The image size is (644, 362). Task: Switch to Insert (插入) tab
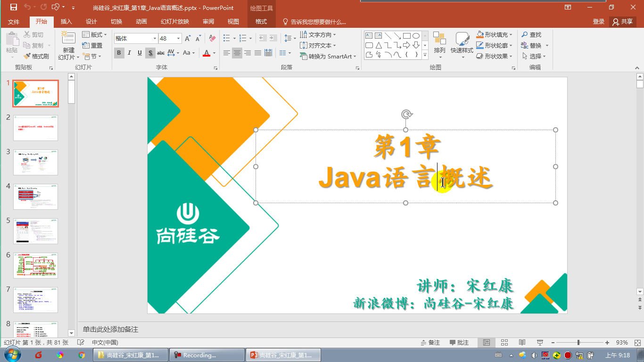(x=66, y=22)
